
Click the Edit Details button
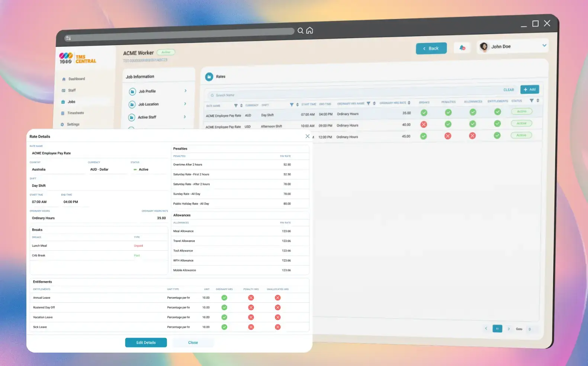[x=146, y=343]
